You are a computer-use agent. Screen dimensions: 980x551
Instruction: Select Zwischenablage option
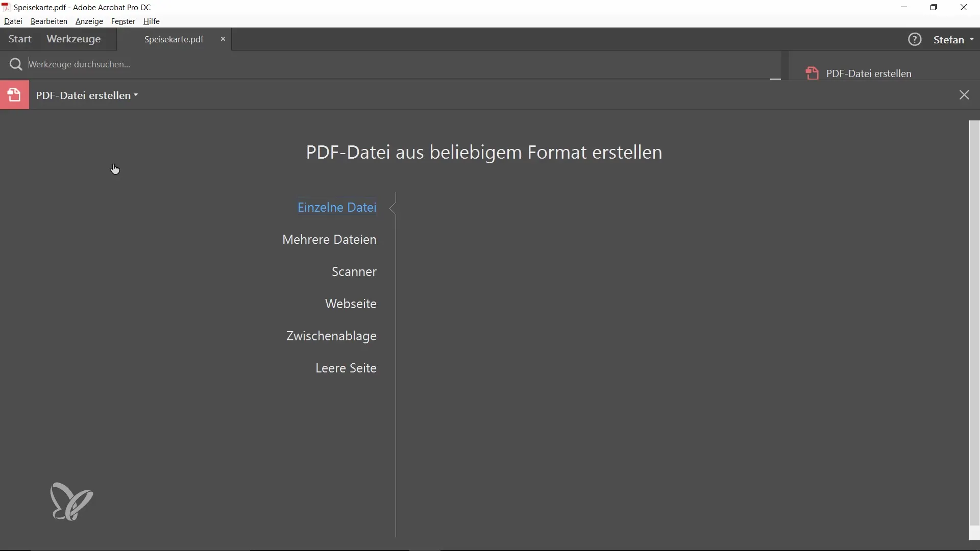331,336
